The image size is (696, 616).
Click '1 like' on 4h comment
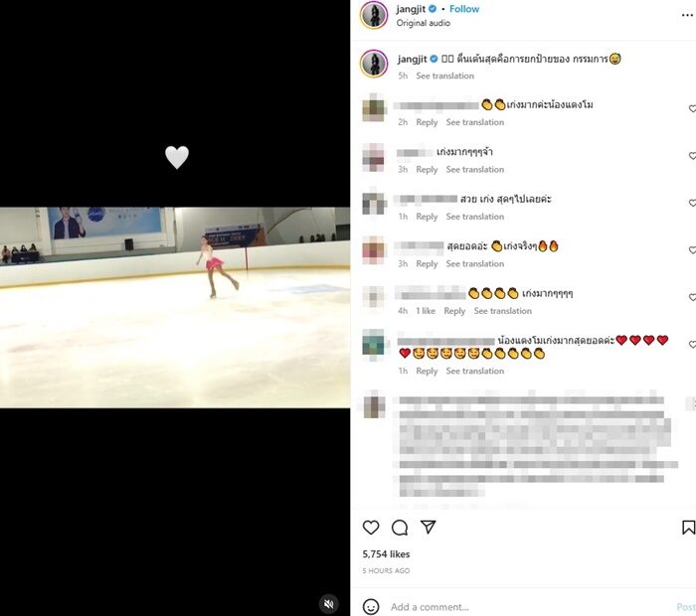[x=426, y=311]
